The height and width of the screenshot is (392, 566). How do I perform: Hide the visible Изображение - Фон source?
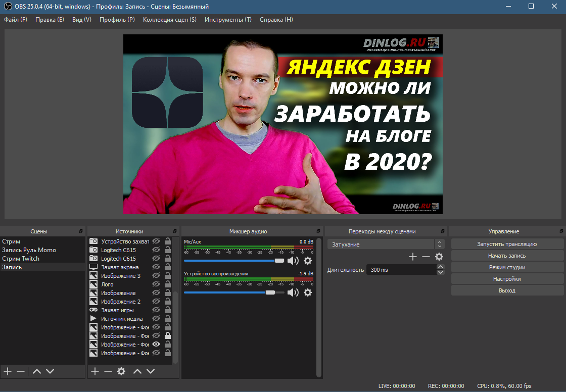[x=156, y=345]
